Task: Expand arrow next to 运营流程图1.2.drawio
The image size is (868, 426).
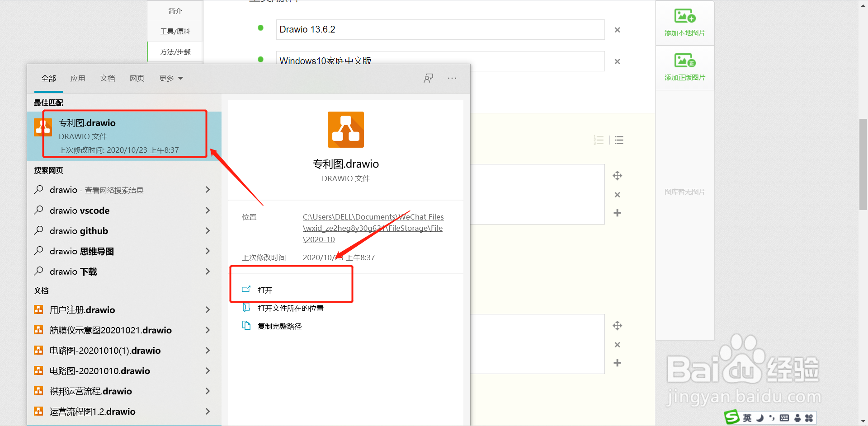Action: click(208, 411)
